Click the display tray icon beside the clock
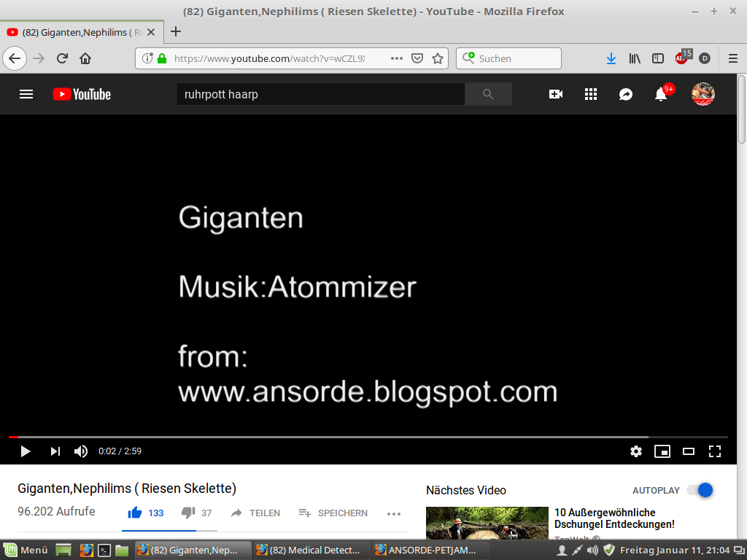 tap(738, 551)
